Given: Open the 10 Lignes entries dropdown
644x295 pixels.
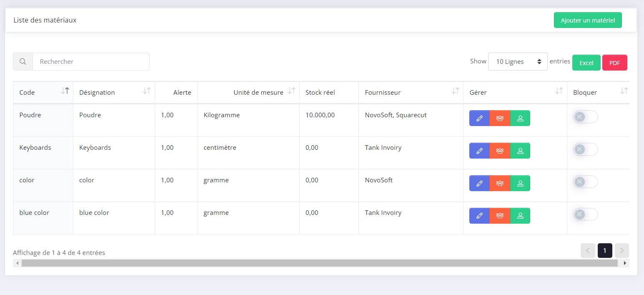Looking at the screenshot, I should coord(518,62).
